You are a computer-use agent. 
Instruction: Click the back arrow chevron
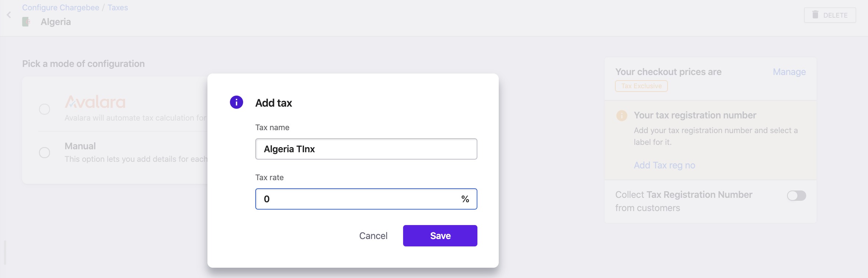point(9,15)
